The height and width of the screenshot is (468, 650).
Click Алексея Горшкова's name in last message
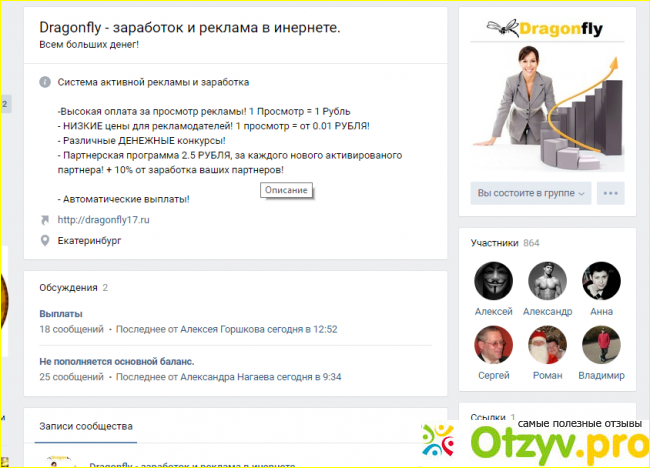pyautogui.click(x=222, y=330)
